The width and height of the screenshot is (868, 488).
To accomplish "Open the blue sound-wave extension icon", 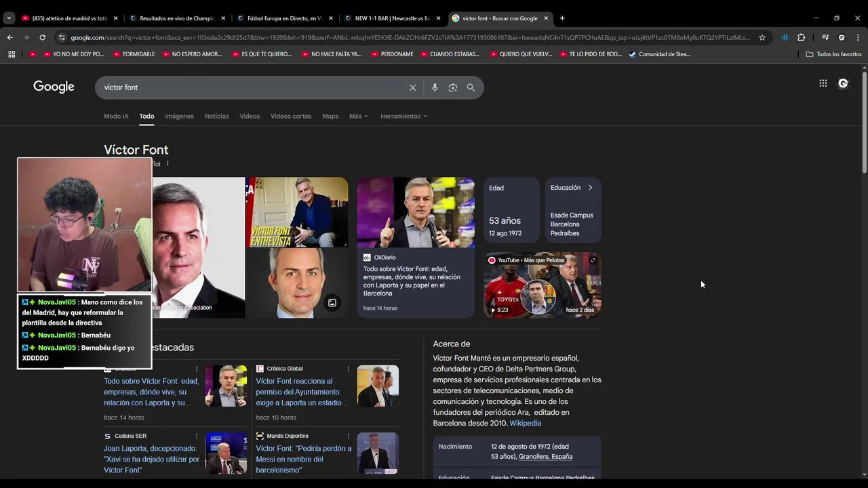I will [x=785, y=37].
